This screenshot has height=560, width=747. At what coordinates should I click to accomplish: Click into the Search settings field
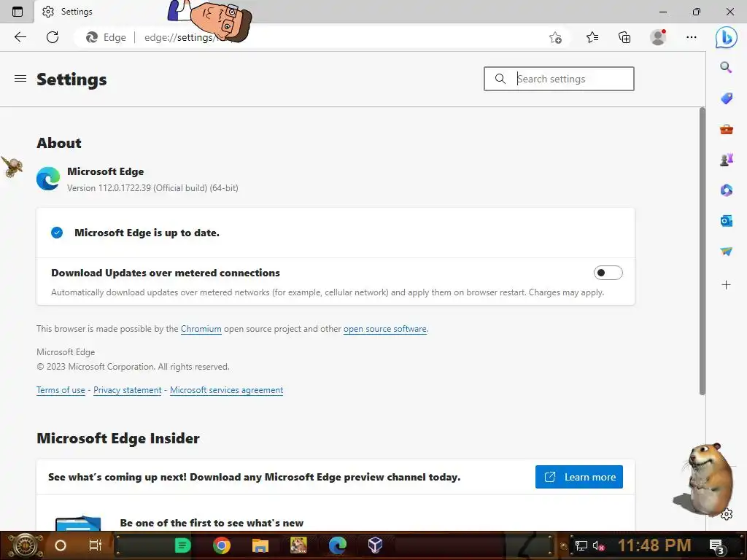559,79
